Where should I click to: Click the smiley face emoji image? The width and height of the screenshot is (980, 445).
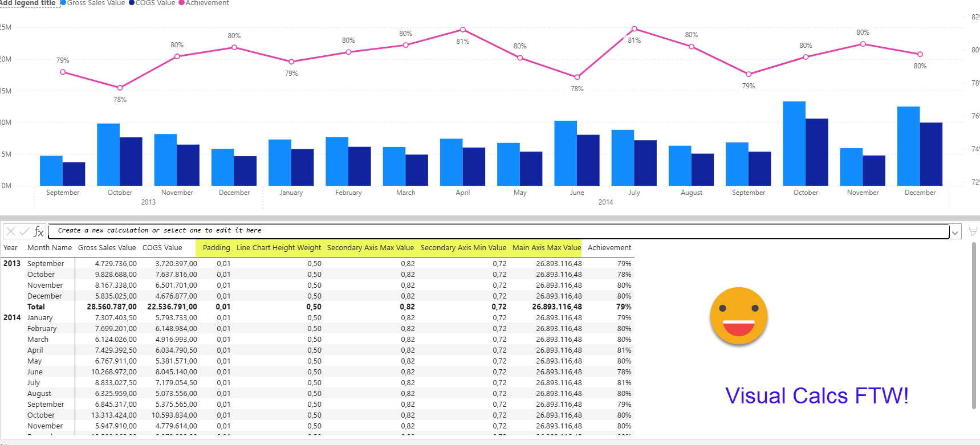[738, 316]
